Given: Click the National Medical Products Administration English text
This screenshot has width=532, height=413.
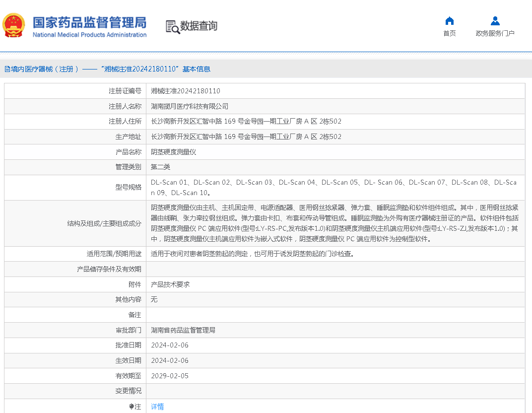Looking at the screenshot, I should pyautogui.click(x=89, y=35).
